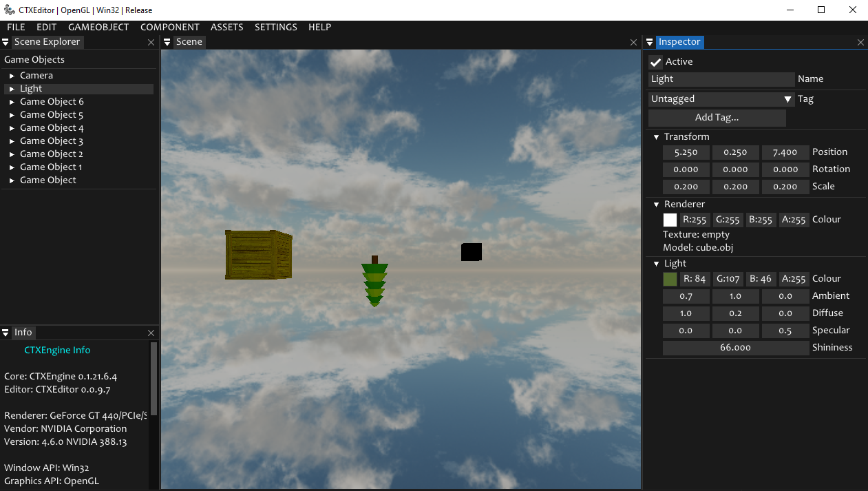Close the Scene Explorer panel
This screenshot has width=868, height=491.
(151, 43)
